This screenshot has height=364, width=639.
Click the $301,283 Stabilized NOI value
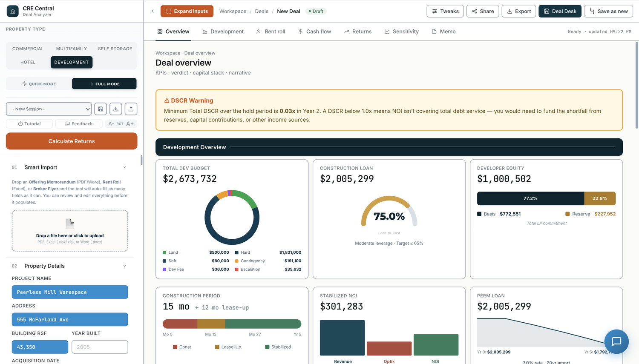[x=341, y=307]
